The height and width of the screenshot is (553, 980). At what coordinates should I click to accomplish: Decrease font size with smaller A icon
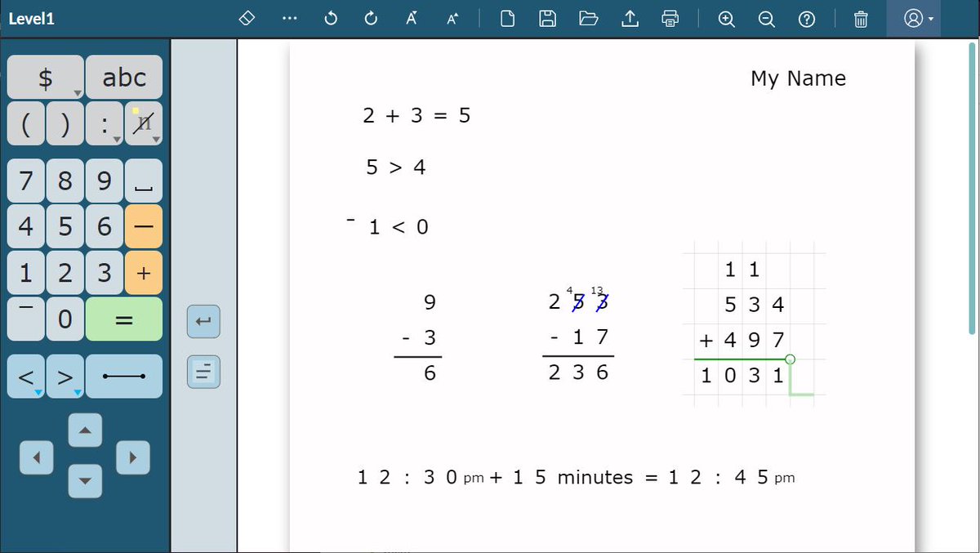(412, 18)
